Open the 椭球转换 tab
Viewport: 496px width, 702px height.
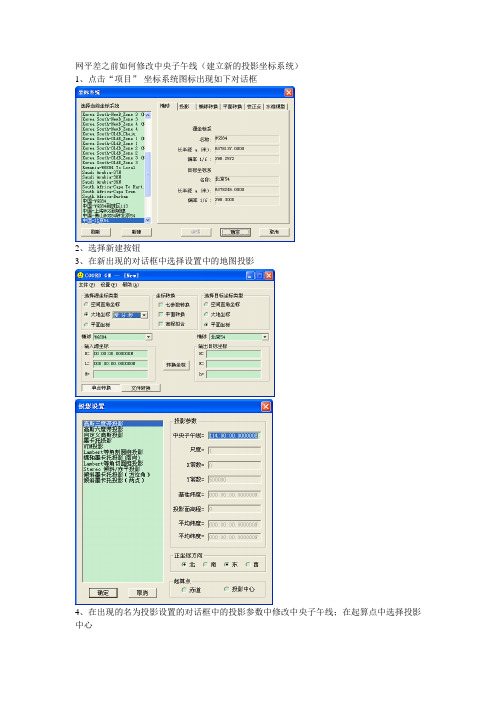pyautogui.click(x=208, y=107)
